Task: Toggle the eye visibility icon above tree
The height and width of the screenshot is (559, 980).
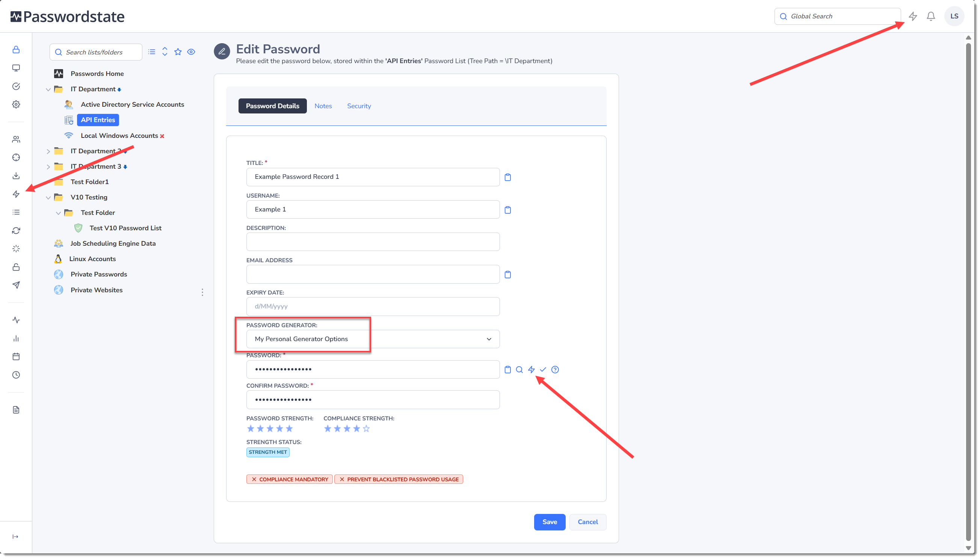Action: (191, 52)
